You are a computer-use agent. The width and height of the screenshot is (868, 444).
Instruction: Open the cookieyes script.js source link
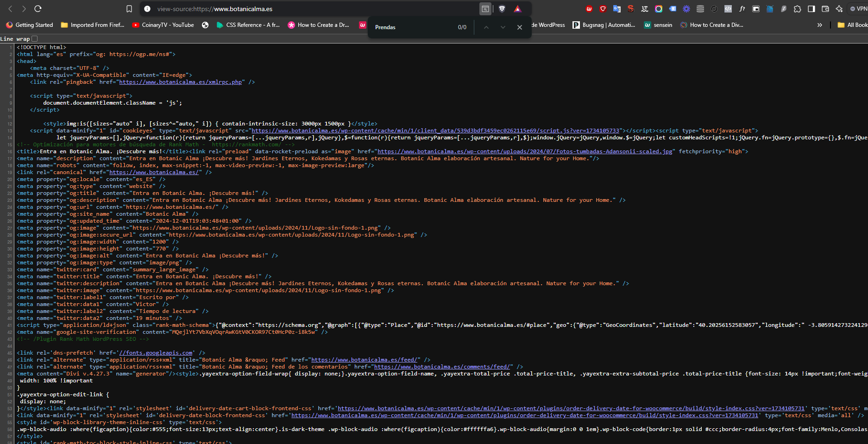coord(435,131)
